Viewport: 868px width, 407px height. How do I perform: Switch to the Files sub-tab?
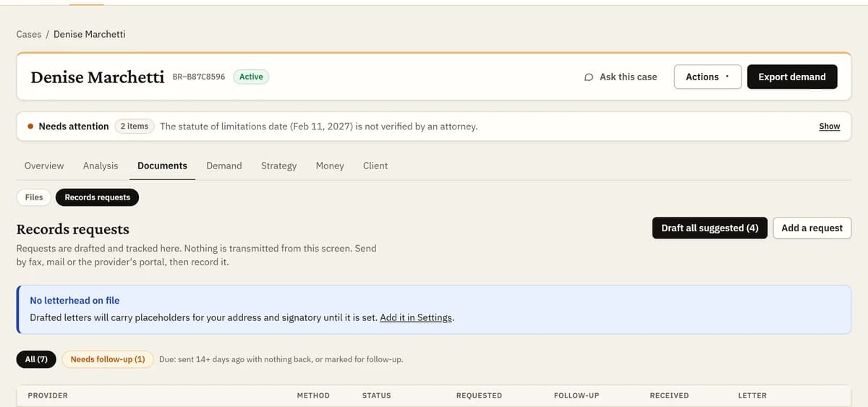34,197
